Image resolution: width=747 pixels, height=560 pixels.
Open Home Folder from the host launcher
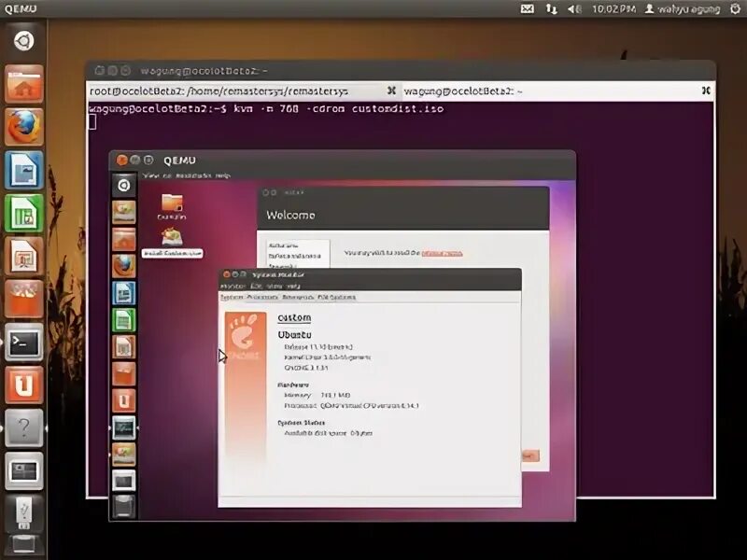click(24, 84)
